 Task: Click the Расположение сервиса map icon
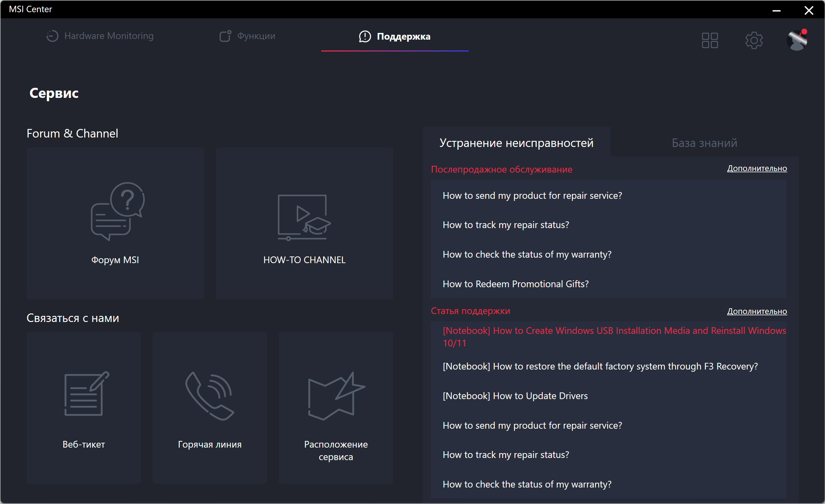coord(336,396)
